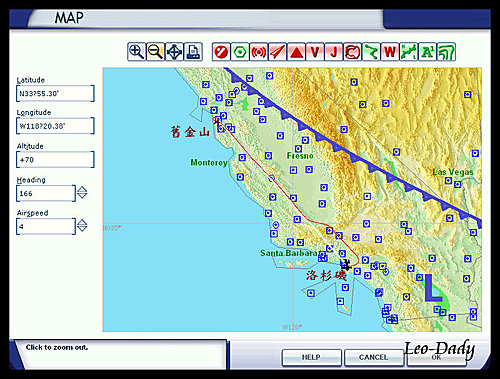Toggle airspace boundaries icon

pos(352,52)
